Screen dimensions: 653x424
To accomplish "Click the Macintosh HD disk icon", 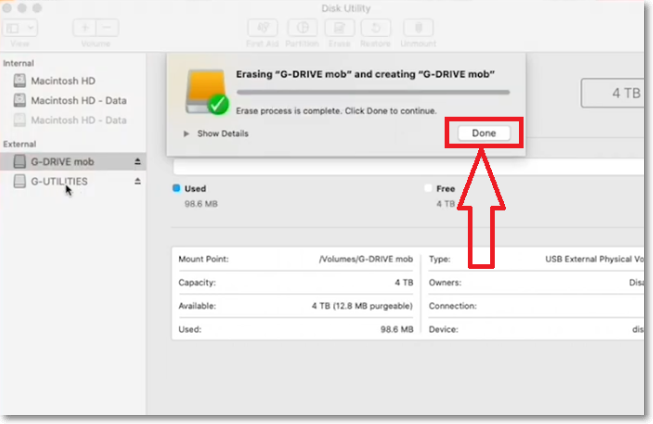I will [20, 80].
